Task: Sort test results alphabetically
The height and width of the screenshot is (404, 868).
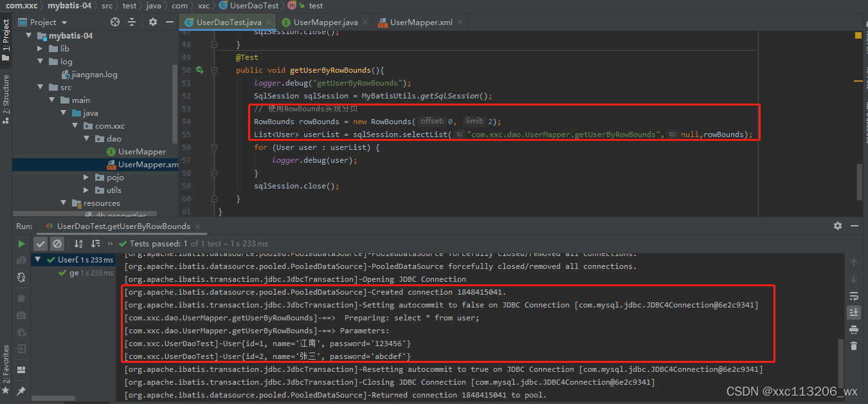Action: pyautogui.click(x=78, y=244)
